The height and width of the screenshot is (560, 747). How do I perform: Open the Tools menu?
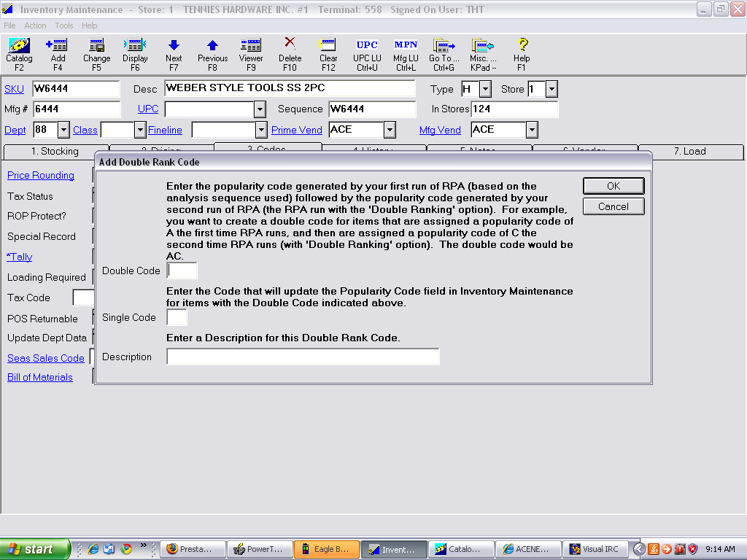(64, 26)
